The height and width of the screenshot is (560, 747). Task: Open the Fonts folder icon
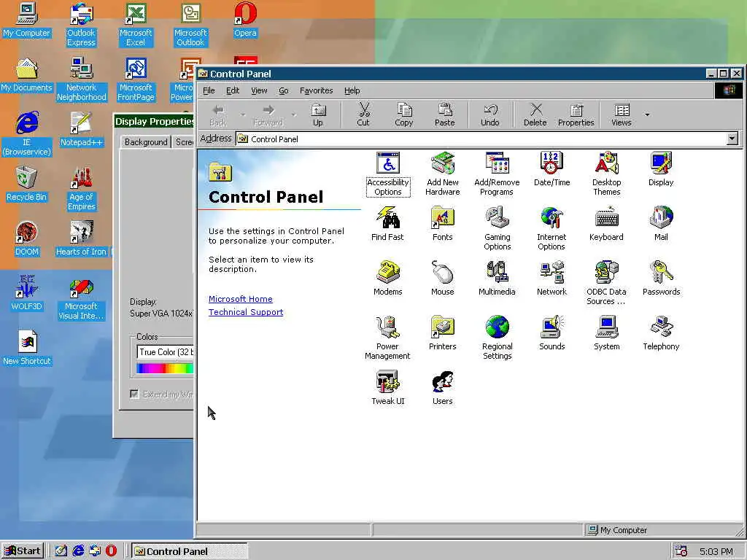pyautogui.click(x=443, y=224)
